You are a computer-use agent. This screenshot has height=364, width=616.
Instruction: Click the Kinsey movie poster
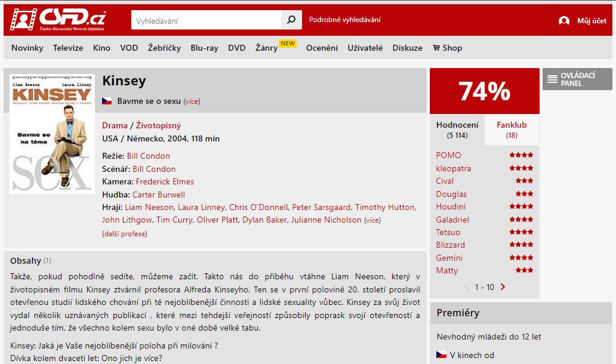53,134
